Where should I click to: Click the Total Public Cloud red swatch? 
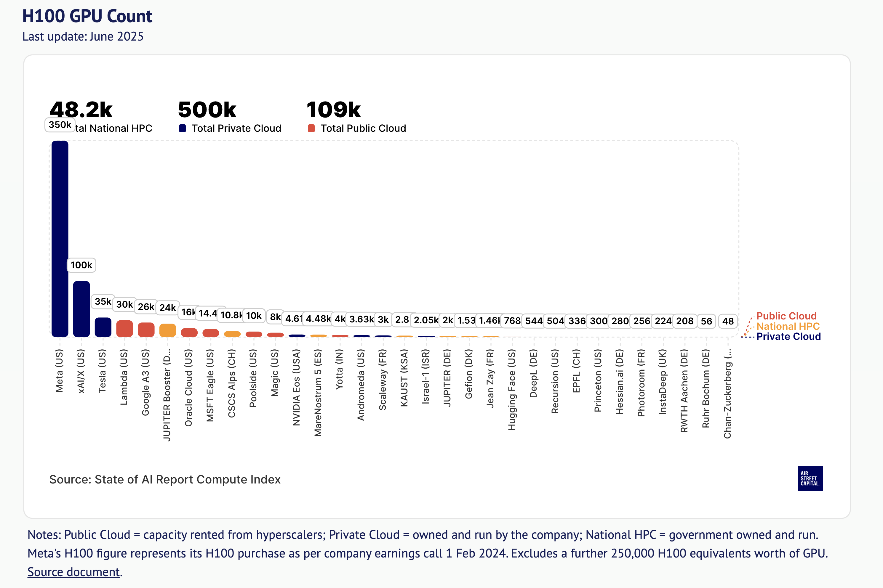pos(311,128)
